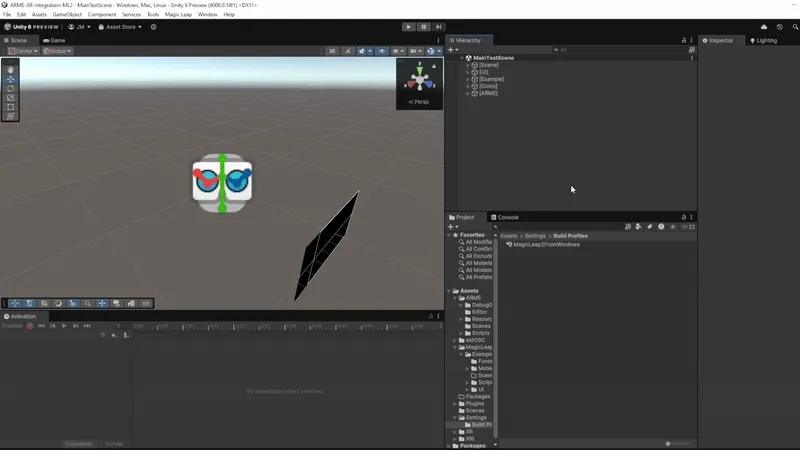Open the Gizmos dropdown in Scene view
The width and height of the screenshot is (800, 450).
pyautogui.click(x=433, y=51)
